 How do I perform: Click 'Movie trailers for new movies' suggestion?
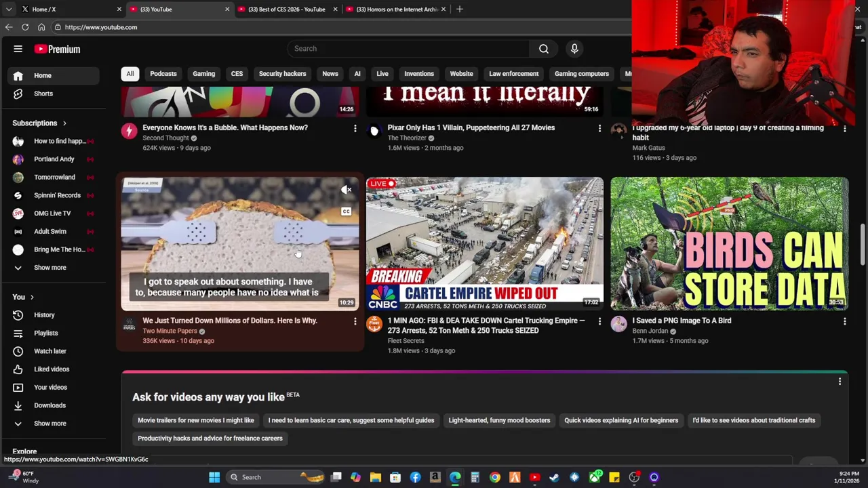pyautogui.click(x=196, y=420)
